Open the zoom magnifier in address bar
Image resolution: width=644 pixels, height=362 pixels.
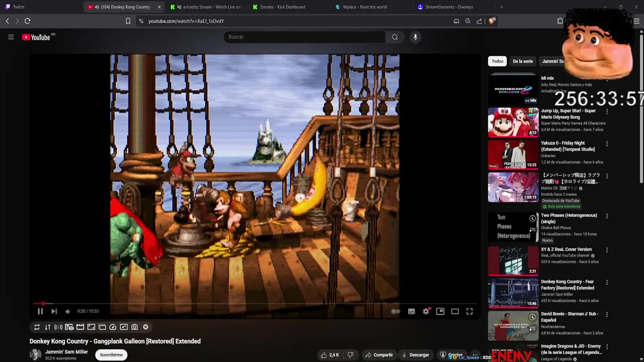coord(468,21)
